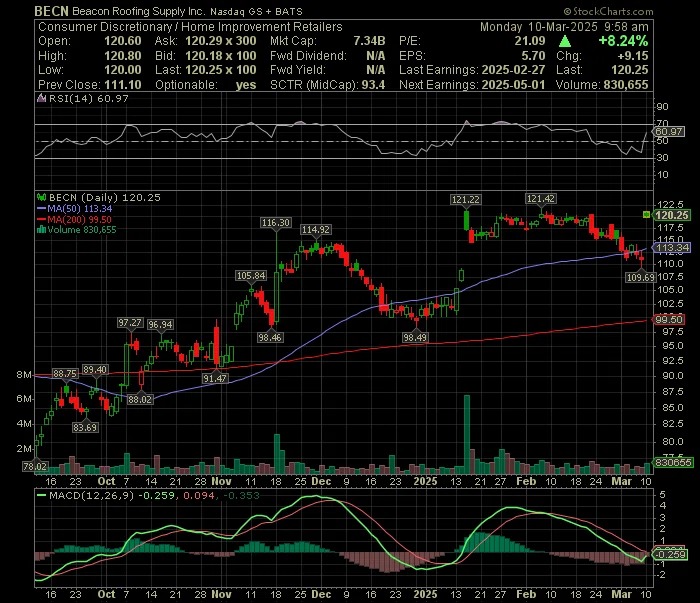Click the 78.02 starting price label
The image size is (700, 603).
point(35,466)
